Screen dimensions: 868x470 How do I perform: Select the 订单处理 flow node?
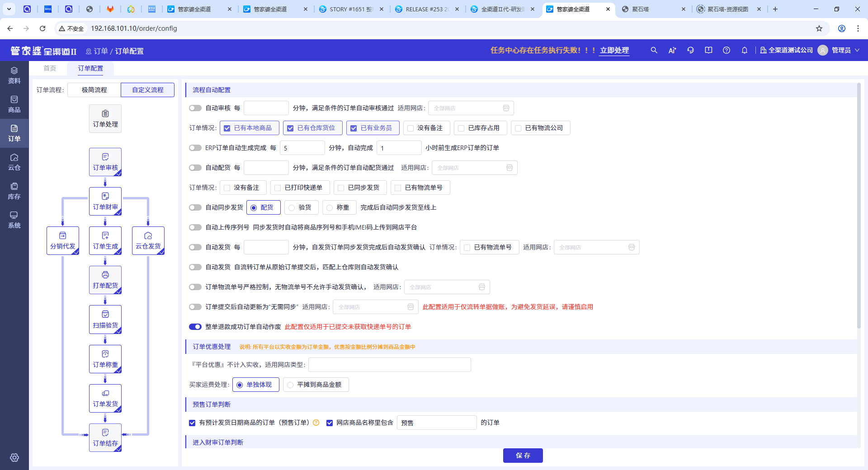[105, 119]
